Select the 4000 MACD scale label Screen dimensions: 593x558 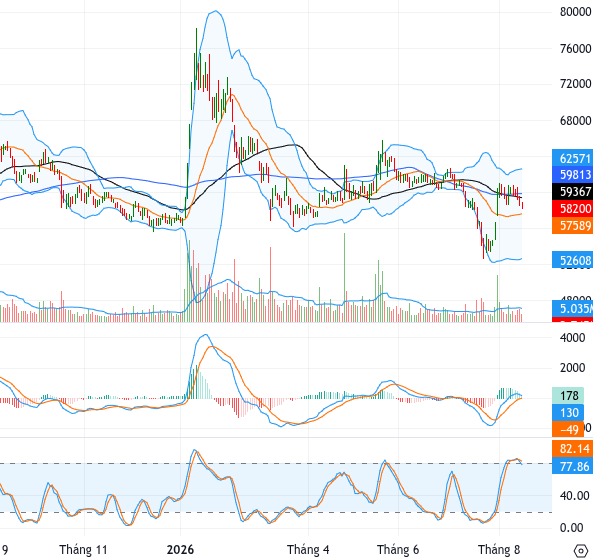pos(572,337)
